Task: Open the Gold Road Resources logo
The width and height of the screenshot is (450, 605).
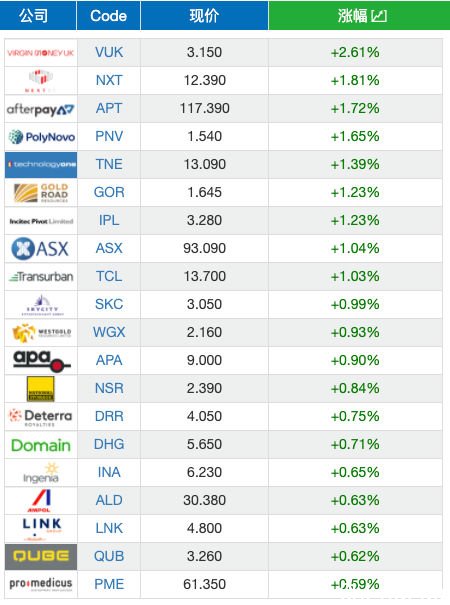Action: [41, 193]
